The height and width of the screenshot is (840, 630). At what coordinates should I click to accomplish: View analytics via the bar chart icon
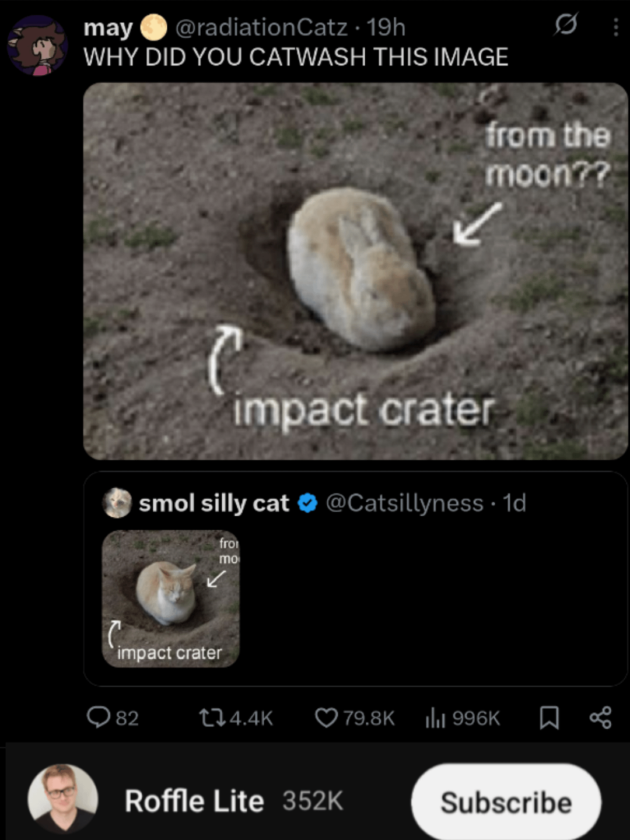pos(435,717)
